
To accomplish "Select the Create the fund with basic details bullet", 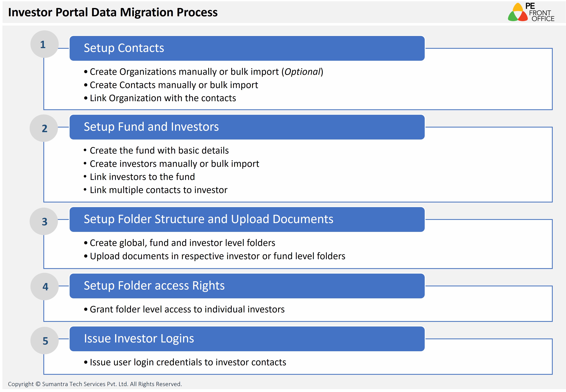I will tap(159, 151).
